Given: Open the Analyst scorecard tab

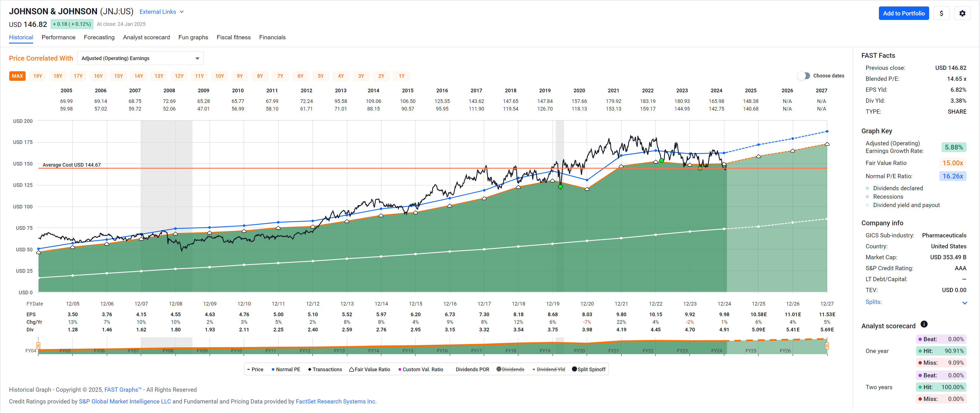Looking at the screenshot, I should tap(146, 37).
